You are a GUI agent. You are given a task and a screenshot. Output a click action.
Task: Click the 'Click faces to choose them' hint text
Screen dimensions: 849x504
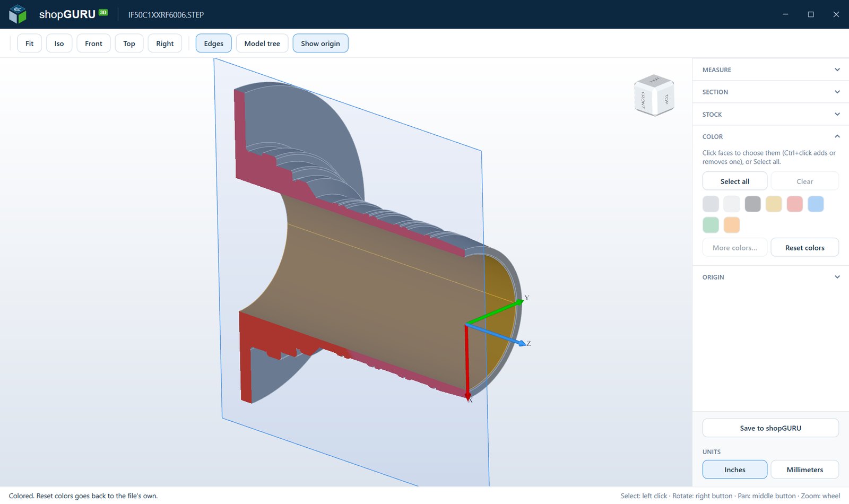point(769,157)
